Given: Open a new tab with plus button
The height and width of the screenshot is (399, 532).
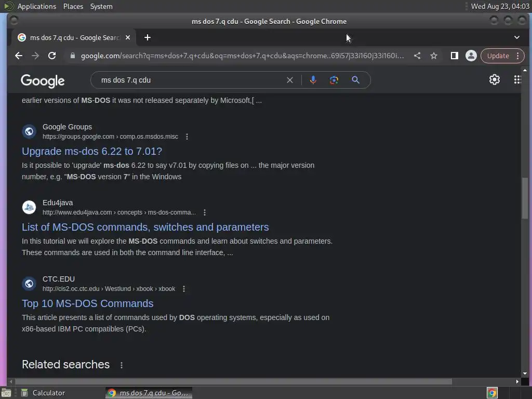Looking at the screenshot, I should (x=147, y=37).
